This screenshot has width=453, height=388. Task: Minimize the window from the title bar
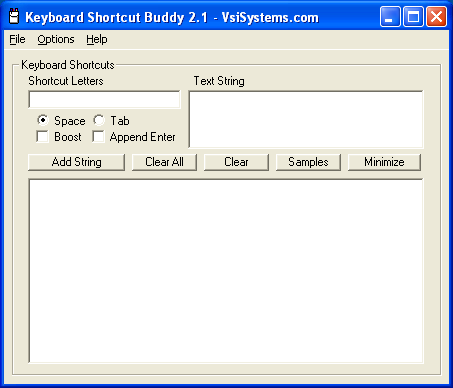[x=389, y=17]
